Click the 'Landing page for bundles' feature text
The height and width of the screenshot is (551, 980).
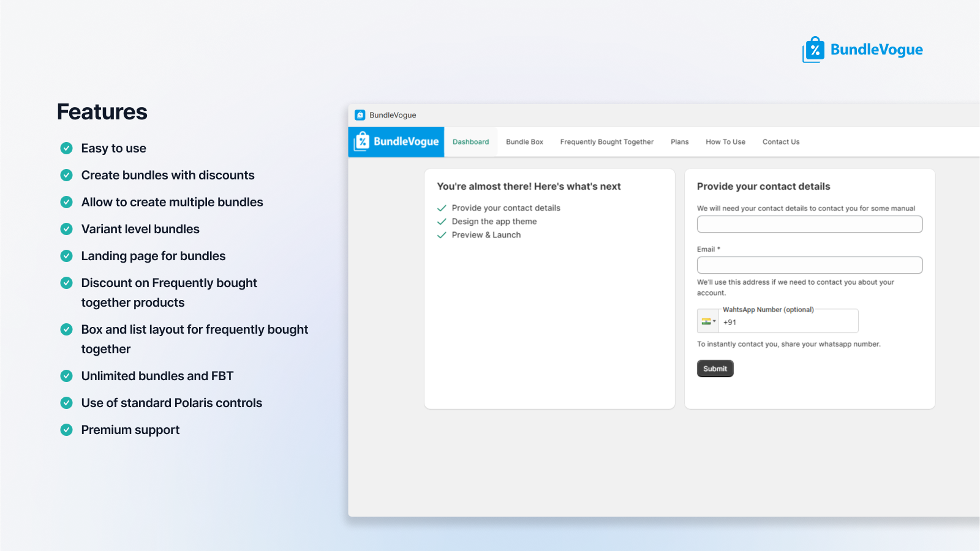[153, 256]
